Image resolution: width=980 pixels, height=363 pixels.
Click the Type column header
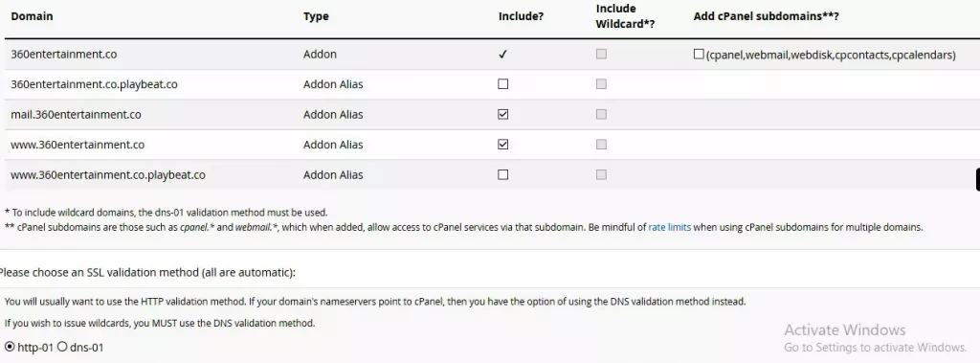click(316, 16)
